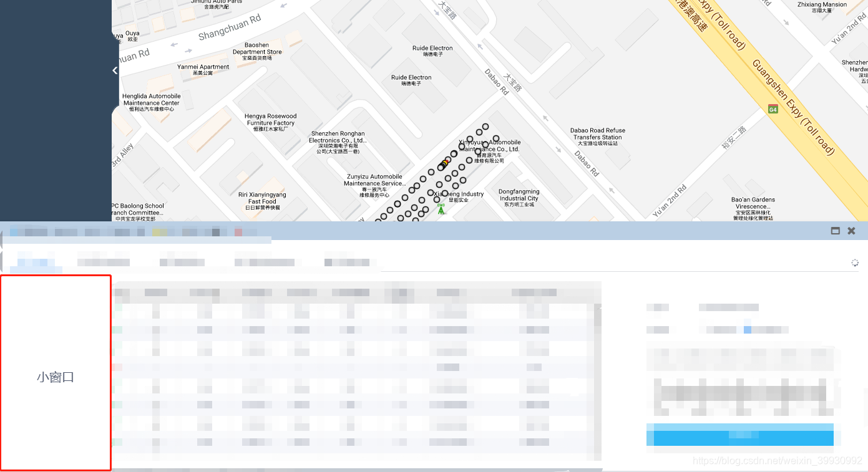This screenshot has width=868, height=472.
Task: Select Baoshen Department Store map label
Action: point(257,52)
